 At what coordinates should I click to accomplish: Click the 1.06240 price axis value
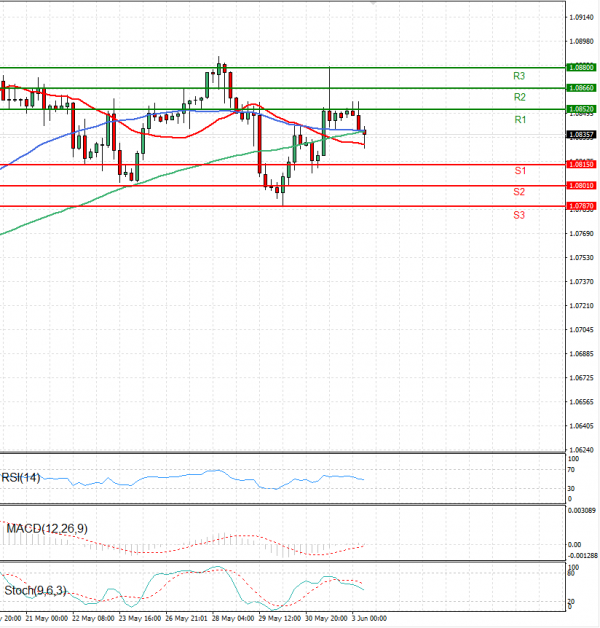point(582,450)
